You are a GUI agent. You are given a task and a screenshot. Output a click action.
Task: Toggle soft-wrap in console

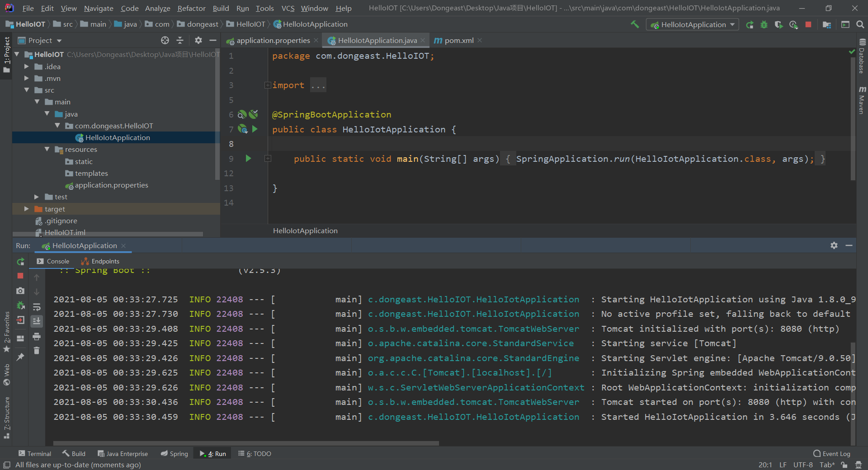pos(37,307)
